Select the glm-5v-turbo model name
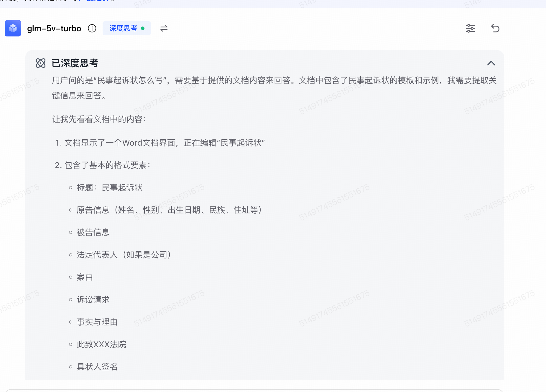Viewport: 546px width, 392px height. [x=54, y=28]
